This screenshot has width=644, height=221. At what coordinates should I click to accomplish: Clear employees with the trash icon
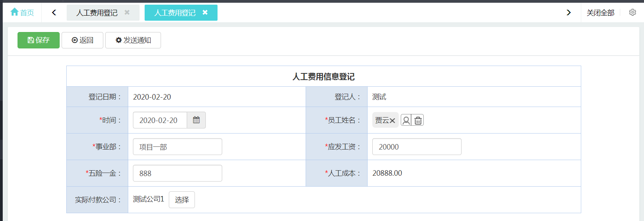click(418, 120)
